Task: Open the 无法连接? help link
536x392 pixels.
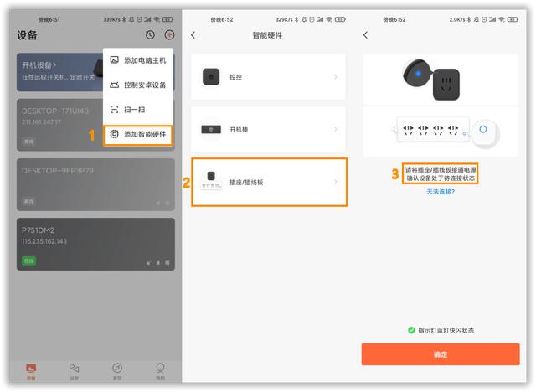Action: click(x=441, y=192)
